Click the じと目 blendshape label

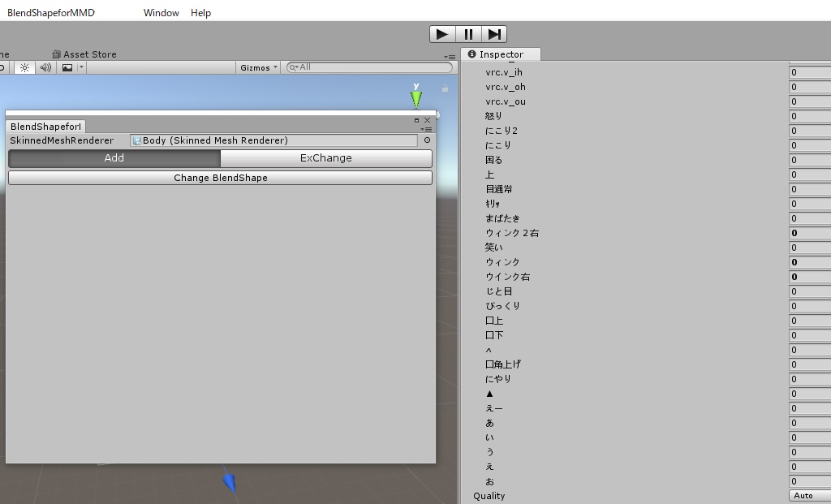pos(499,291)
